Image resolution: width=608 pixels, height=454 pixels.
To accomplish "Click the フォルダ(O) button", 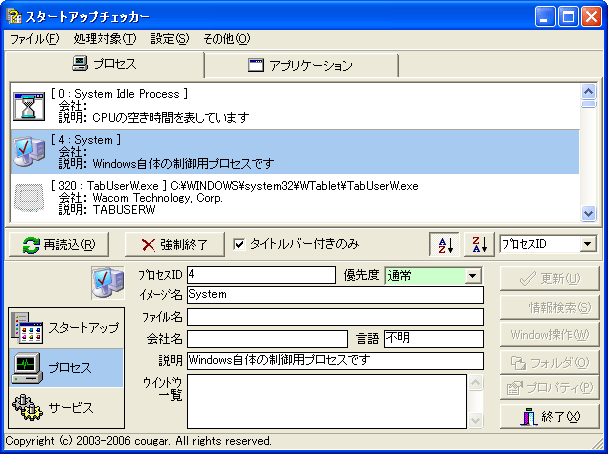I will [x=549, y=363].
